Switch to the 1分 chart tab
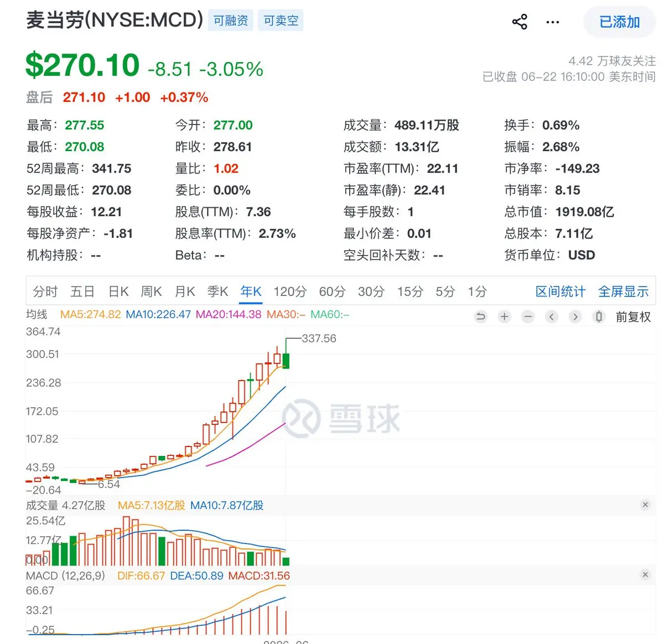The image size is (664, 644). click(x=477, y=292)
